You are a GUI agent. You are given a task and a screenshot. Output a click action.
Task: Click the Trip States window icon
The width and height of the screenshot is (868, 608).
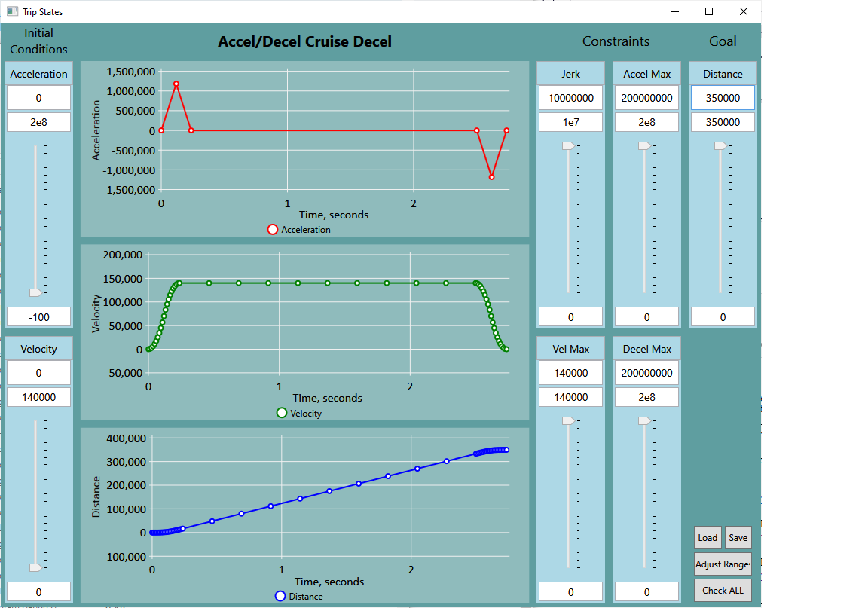(x=12, y=11)
